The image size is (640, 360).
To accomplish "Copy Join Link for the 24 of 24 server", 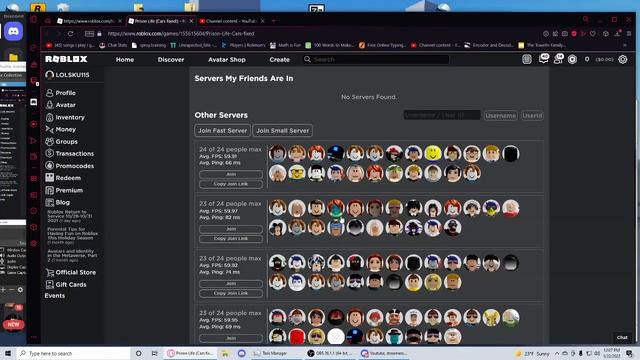I will point(231,184).
